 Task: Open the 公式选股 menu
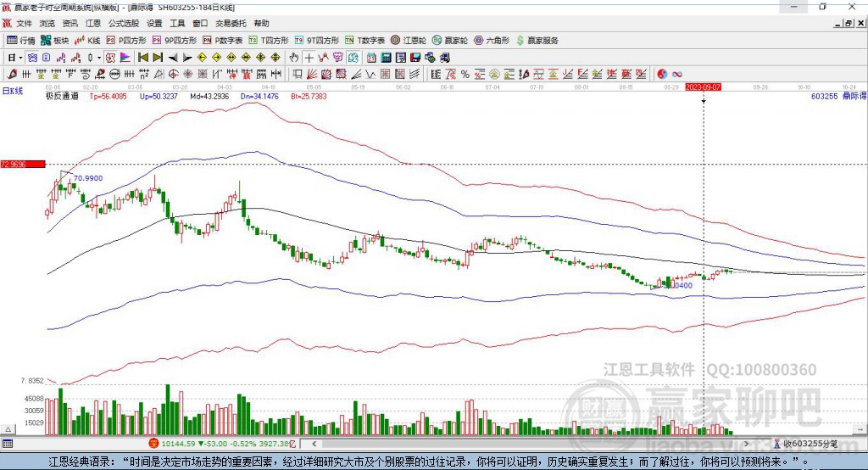coord(124,23)
